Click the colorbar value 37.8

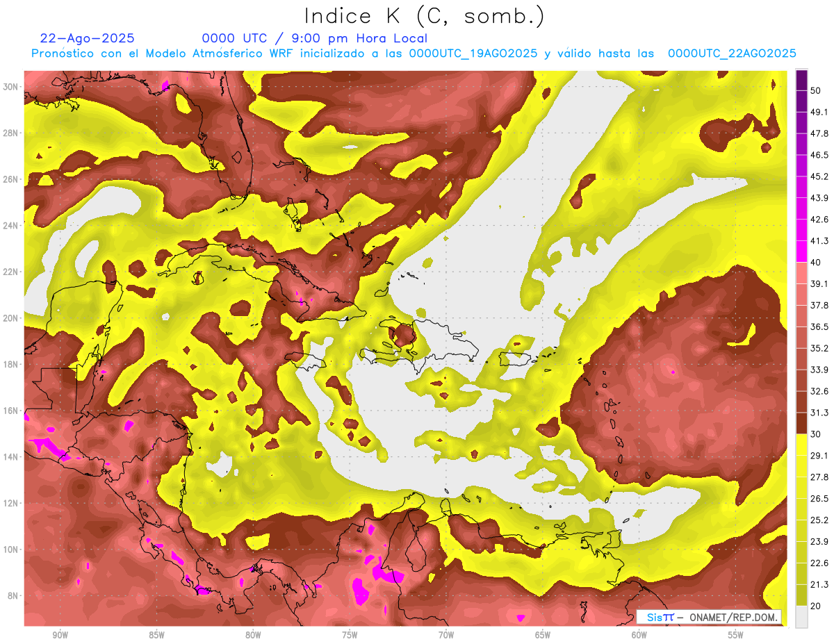[x=819, y=306]
